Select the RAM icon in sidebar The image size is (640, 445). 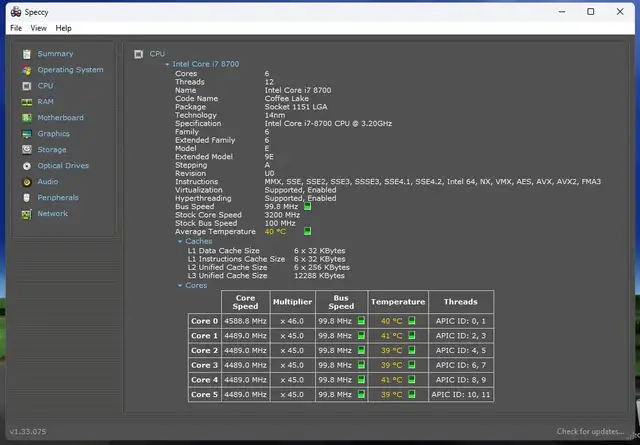tap(26, 102)
